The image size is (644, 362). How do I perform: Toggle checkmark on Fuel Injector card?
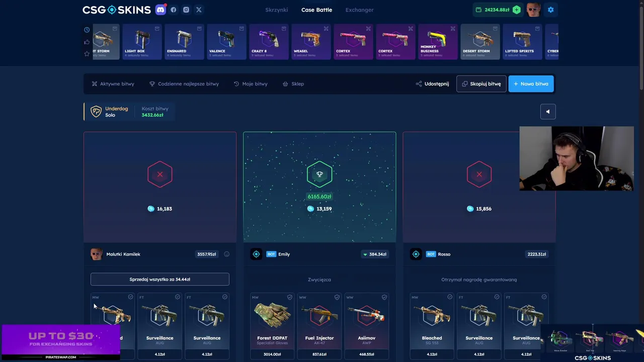(x=337, y=297)
